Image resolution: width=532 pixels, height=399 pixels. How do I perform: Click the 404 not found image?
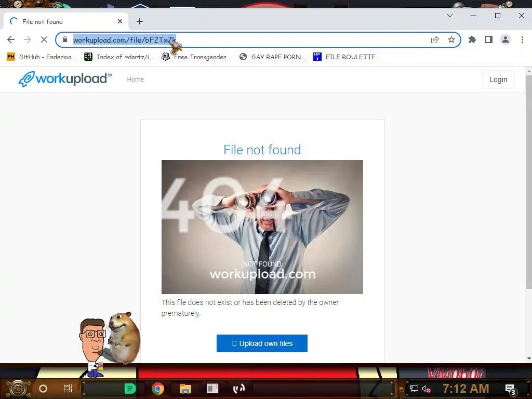coord(262,227)
